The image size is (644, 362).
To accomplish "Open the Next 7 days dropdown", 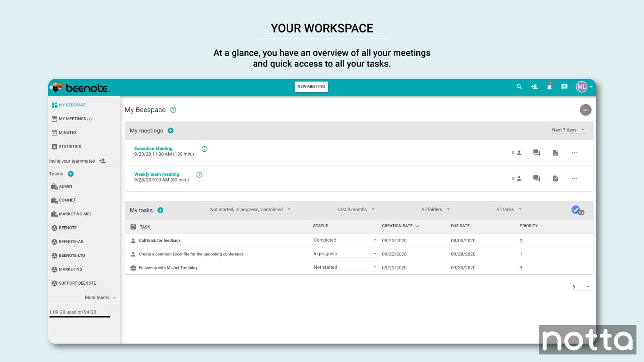I will click(569, 130).
